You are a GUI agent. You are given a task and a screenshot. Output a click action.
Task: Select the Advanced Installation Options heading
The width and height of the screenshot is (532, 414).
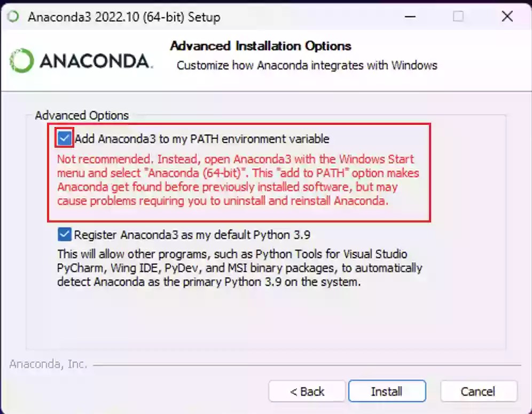(x=260, y=46)
